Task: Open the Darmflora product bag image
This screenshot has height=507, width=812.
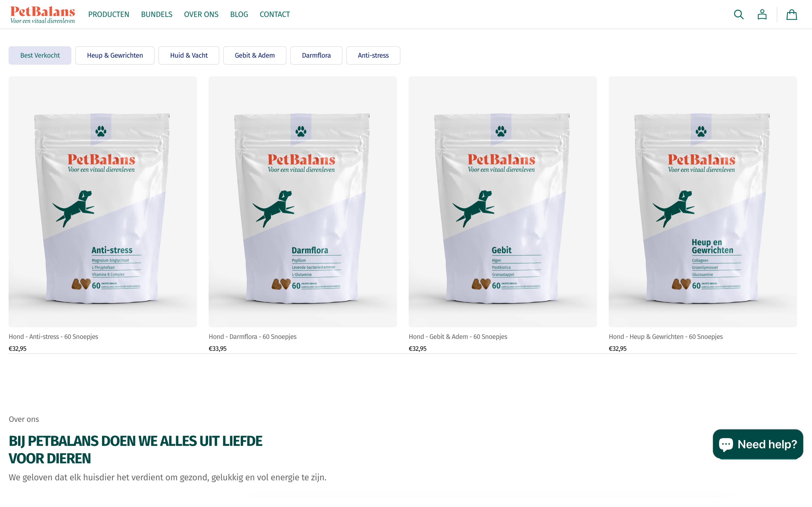Action: coord(303,202)
